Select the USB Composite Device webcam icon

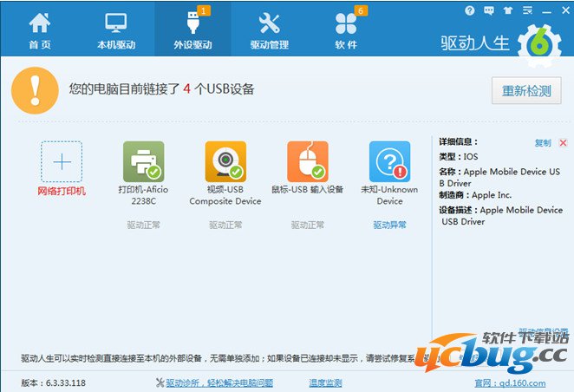pyautogui.click(x=225, y=161)
